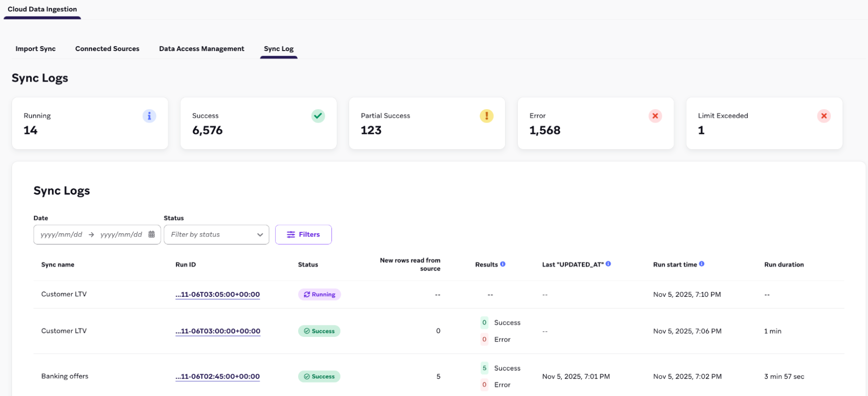
Task: Click info icon beside Run start time
Action: (x=702, y=264)
